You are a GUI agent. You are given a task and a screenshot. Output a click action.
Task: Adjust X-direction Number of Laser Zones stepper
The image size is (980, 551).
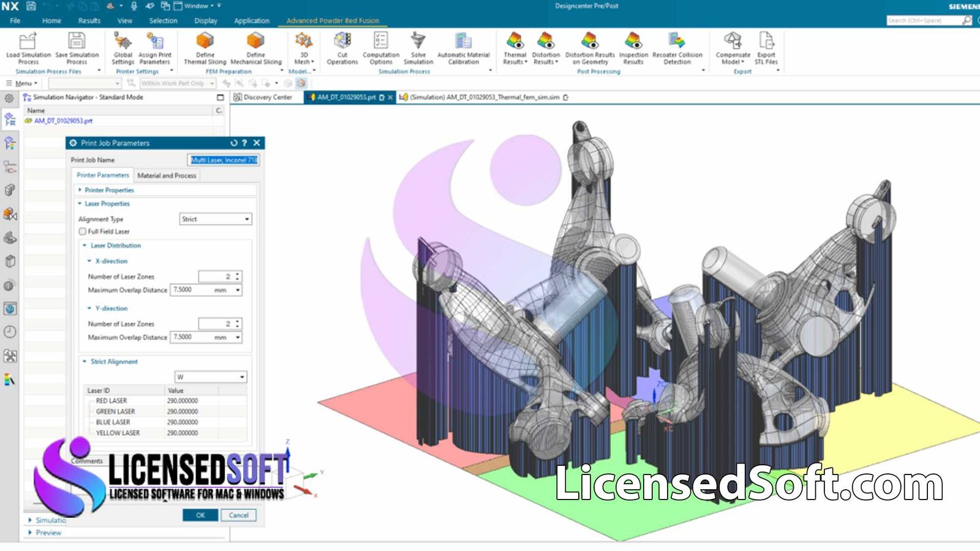tap(238, 277)
